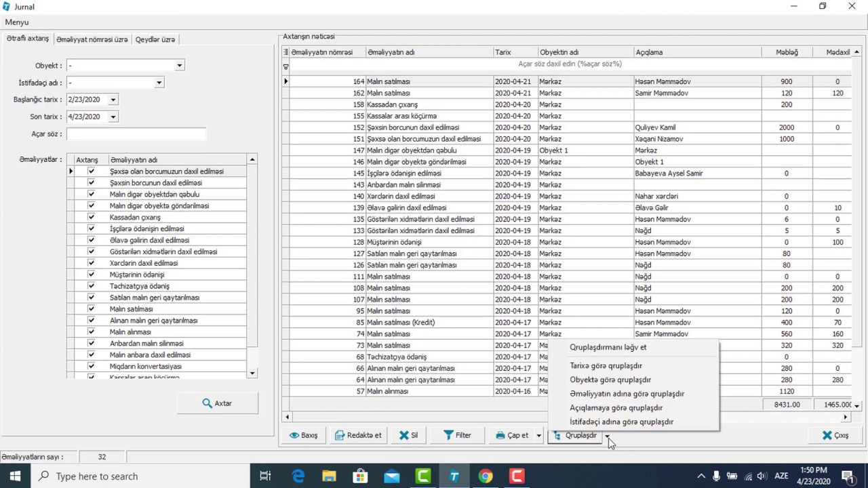Open Mail app from taskbar
This screenshot has width=868, height=488.
tap(391, 476)
